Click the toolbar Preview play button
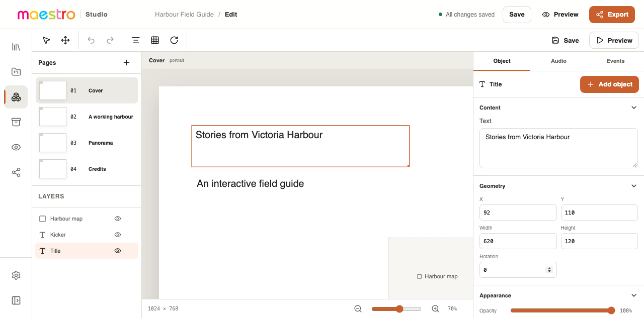Image resolution: width=644 pixels, height=318 pixels. click(x=614, y=40)
